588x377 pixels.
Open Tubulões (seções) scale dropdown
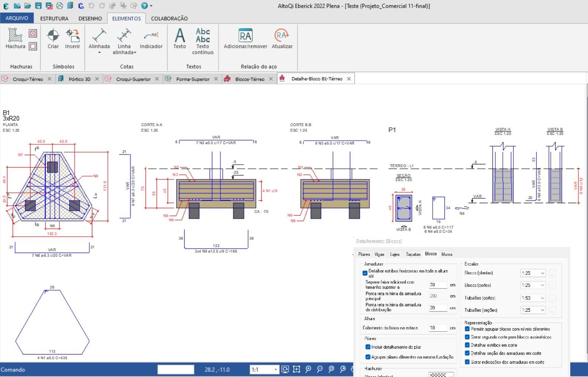[533, 310]
